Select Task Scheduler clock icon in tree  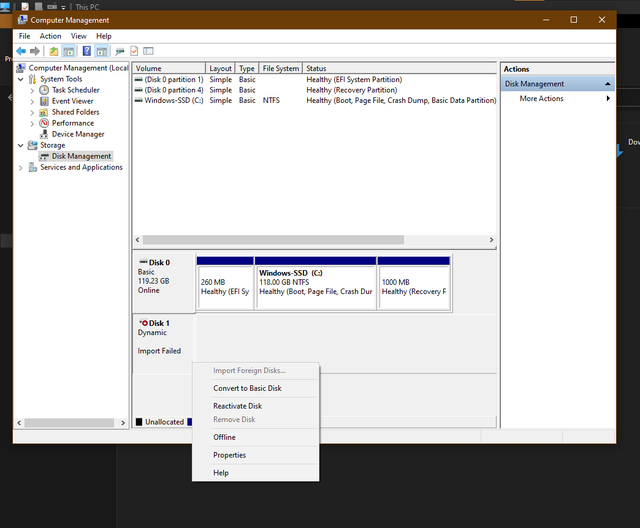click(x=44, y=90)
